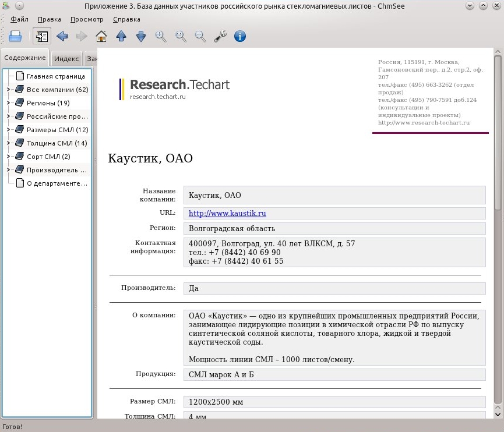Open the http://www.kaustik.ru link

tap(227, 213)
